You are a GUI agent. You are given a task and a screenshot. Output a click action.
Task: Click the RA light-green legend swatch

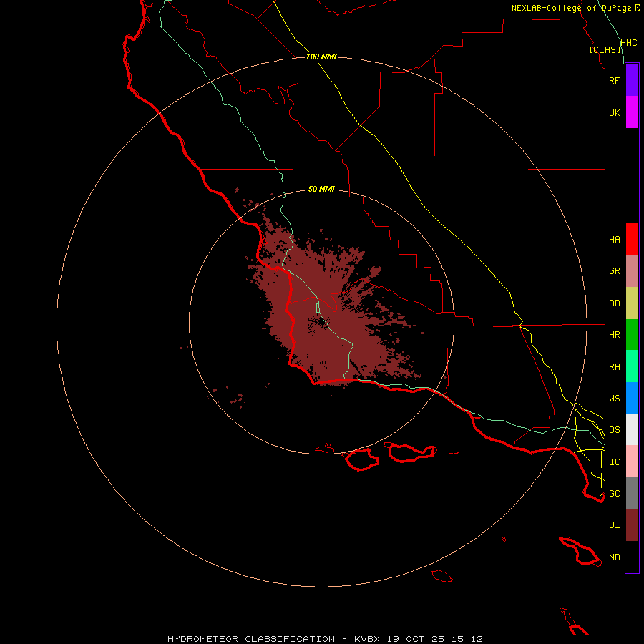pyautogui.click(x=632, y=366)
